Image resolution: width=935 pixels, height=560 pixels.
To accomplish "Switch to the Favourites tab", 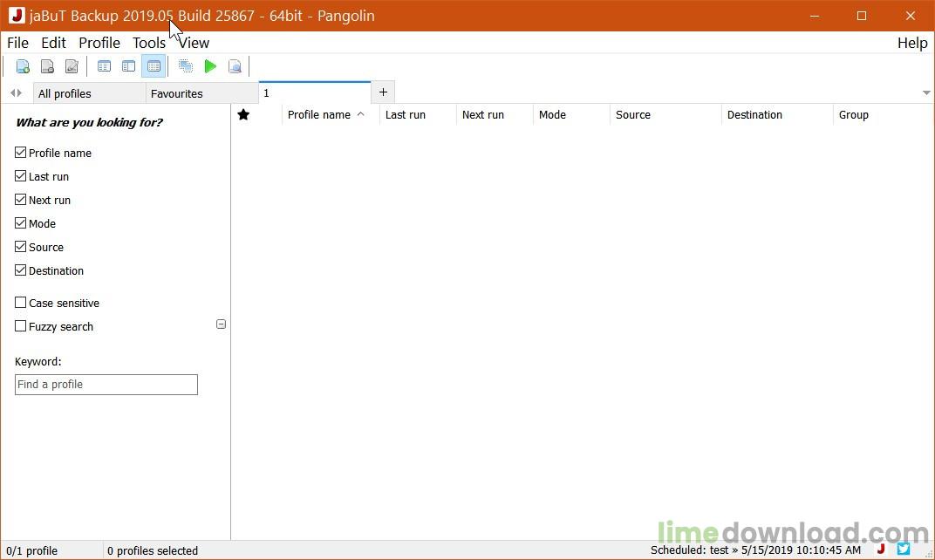I will pos(177,93).
